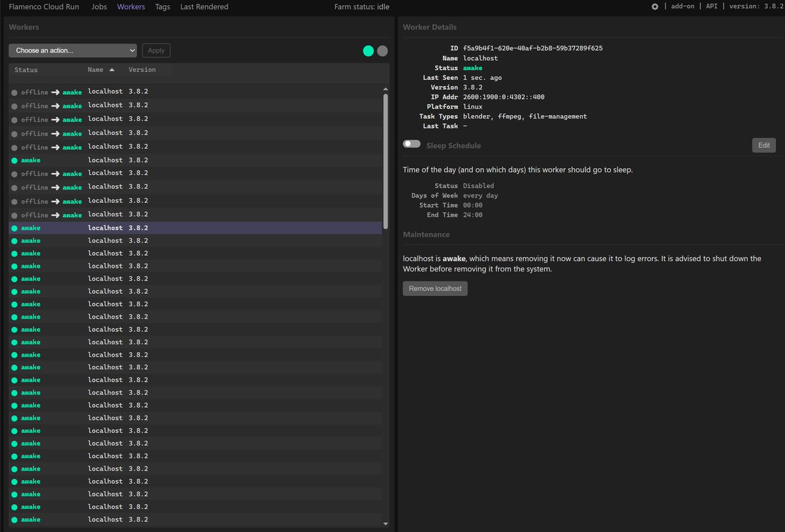Open the API link in header
The image size is (785, 532).
[712, 7]
